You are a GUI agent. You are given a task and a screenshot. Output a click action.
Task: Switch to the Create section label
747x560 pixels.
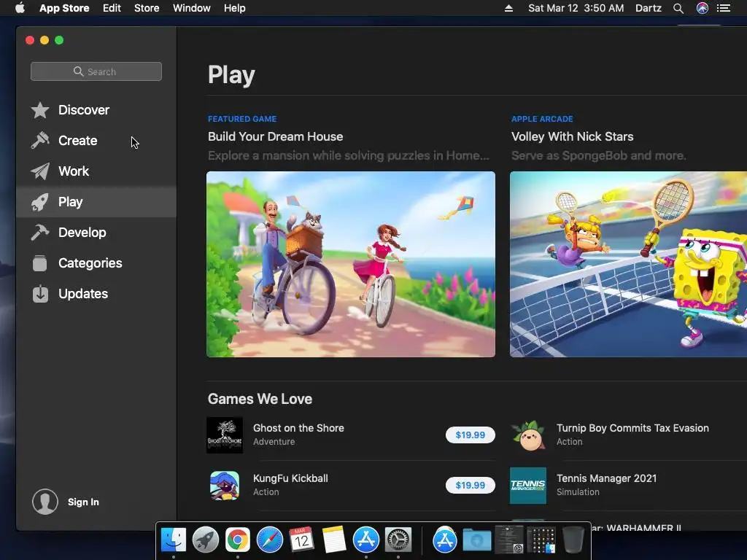pyautogui.click(x=77, y=141)
